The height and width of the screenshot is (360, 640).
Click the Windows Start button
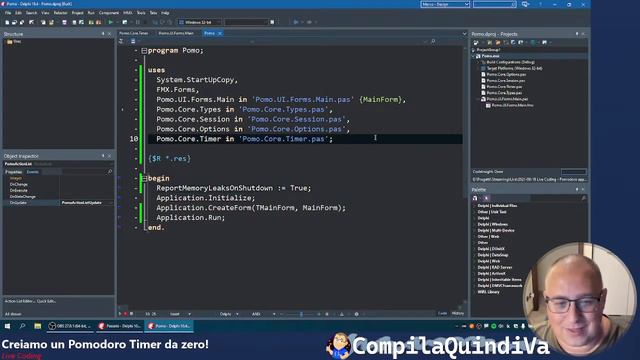[x=7, y=326]
